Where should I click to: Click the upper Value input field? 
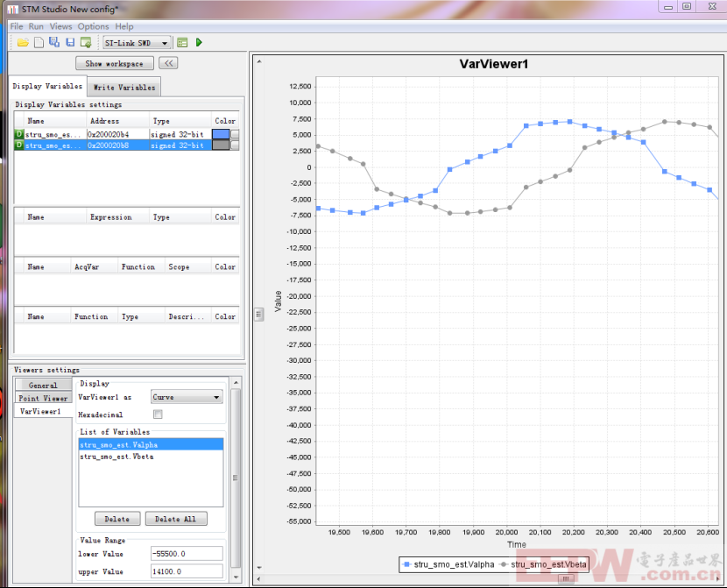[187, 571]
